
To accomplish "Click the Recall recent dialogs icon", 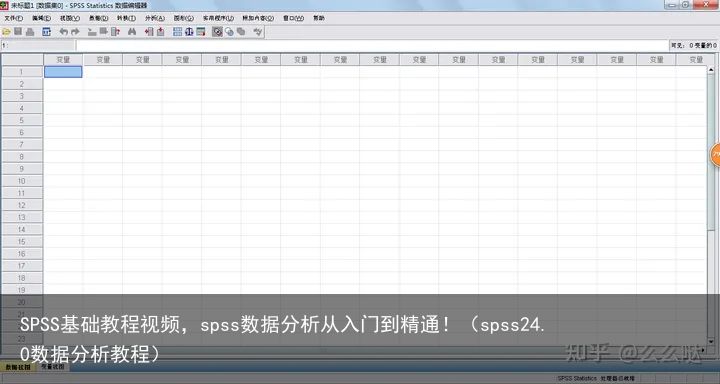I will (46, 32).
